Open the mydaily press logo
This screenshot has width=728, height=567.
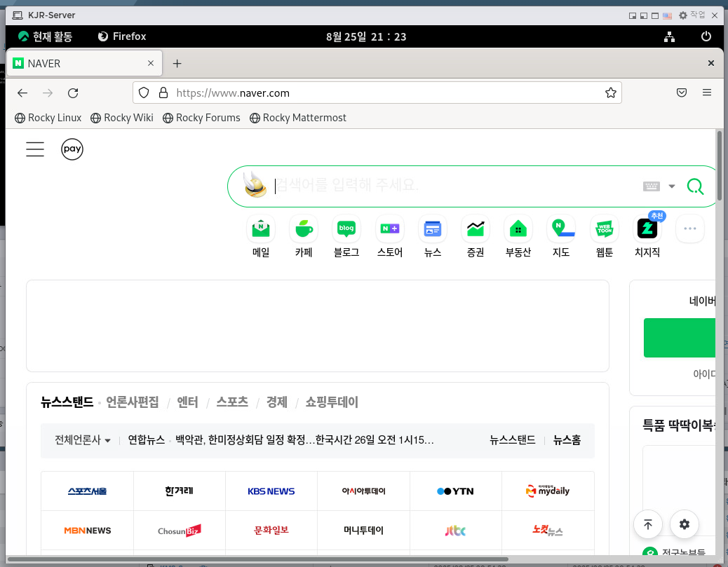pyautogui.click(x=548, y=491)
